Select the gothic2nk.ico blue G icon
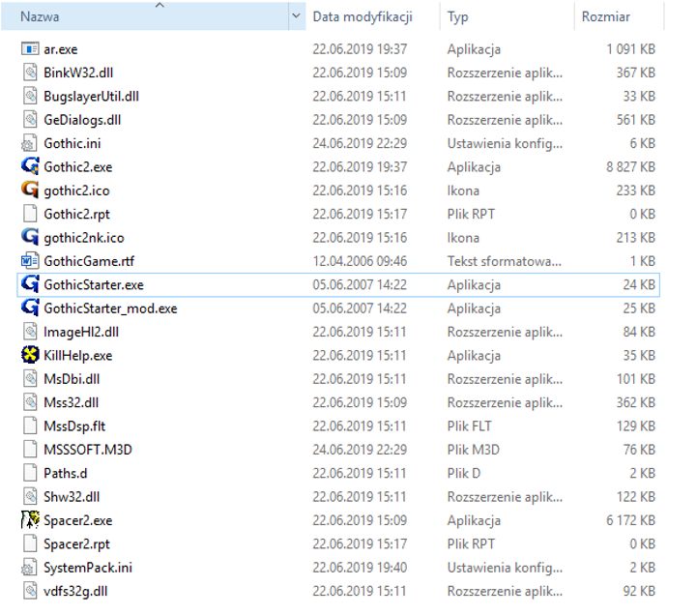The width and height of the screenshot is (696, 616). coord(30,237)
